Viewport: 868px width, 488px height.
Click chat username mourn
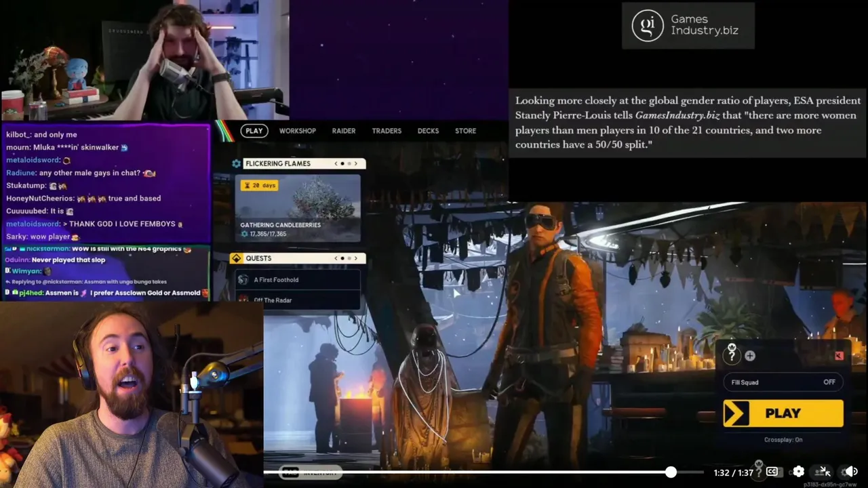[17, 147]
